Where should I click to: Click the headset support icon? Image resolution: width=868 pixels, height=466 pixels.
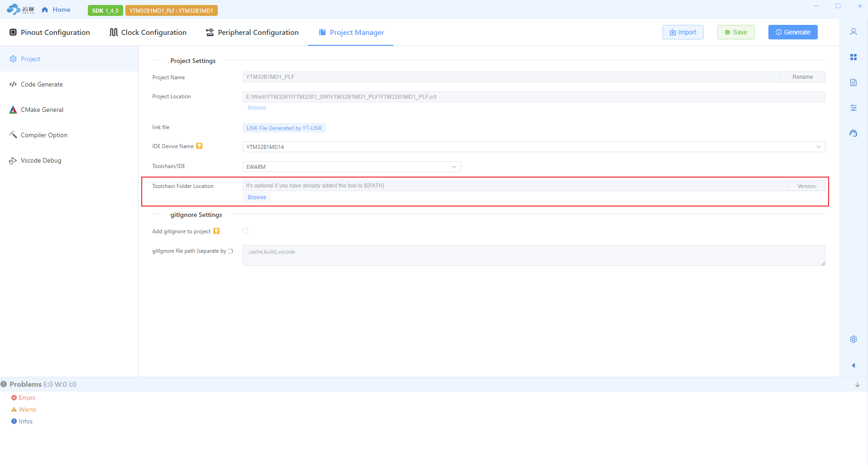tap(853, 133)
